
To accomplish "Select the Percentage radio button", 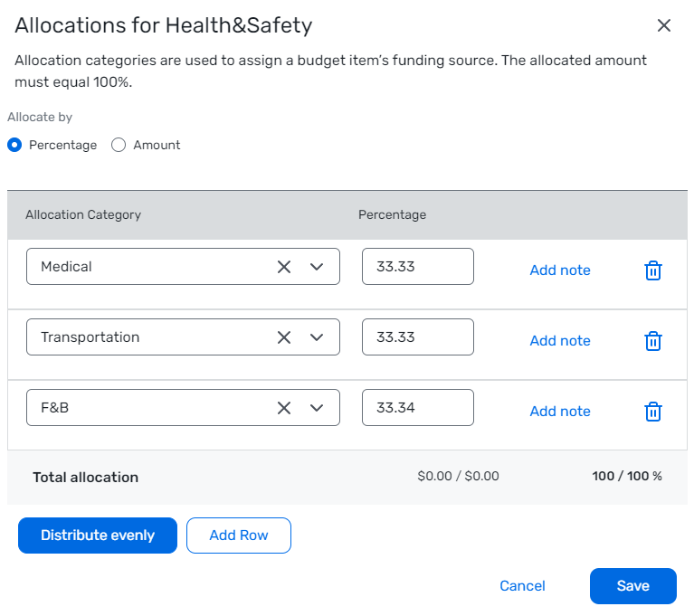I will click(14, 145).
